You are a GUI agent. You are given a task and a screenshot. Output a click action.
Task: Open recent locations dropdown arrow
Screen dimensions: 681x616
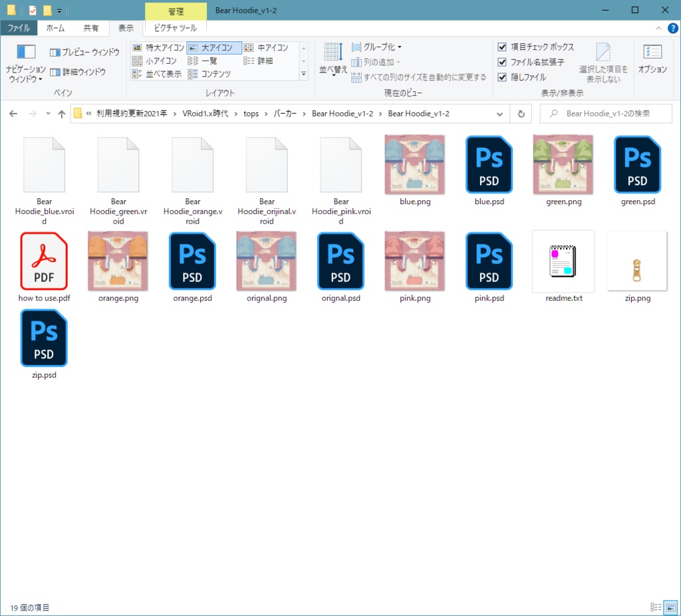[x=48, y=114]
